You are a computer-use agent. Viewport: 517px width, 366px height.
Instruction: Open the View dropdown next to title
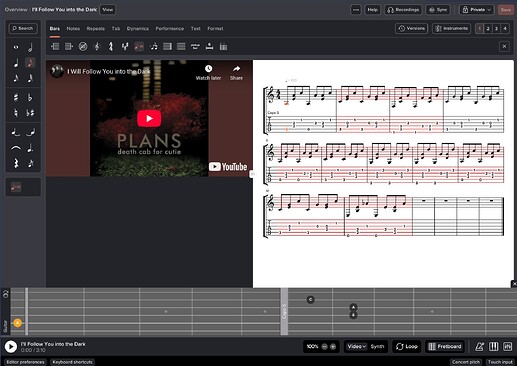pyautogui.click(x=108, y=10)
